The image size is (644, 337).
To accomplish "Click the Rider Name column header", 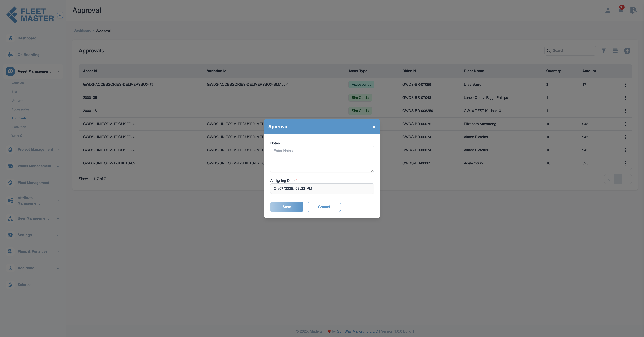I will (474, 71).
